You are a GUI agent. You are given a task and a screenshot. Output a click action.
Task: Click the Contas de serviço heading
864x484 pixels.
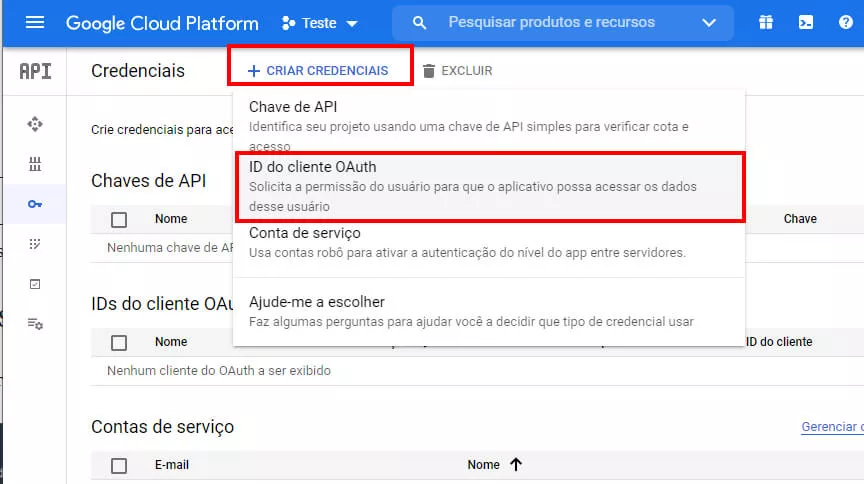point(163,427)
